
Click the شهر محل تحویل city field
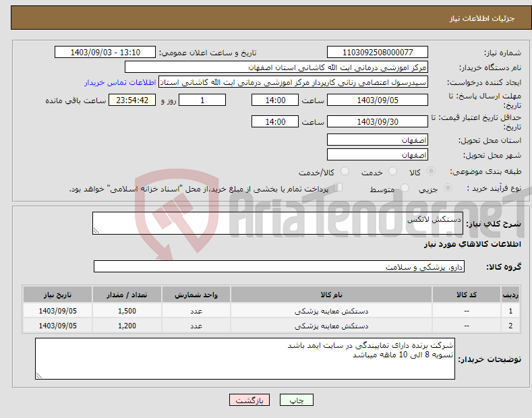(x=378, y=154)
